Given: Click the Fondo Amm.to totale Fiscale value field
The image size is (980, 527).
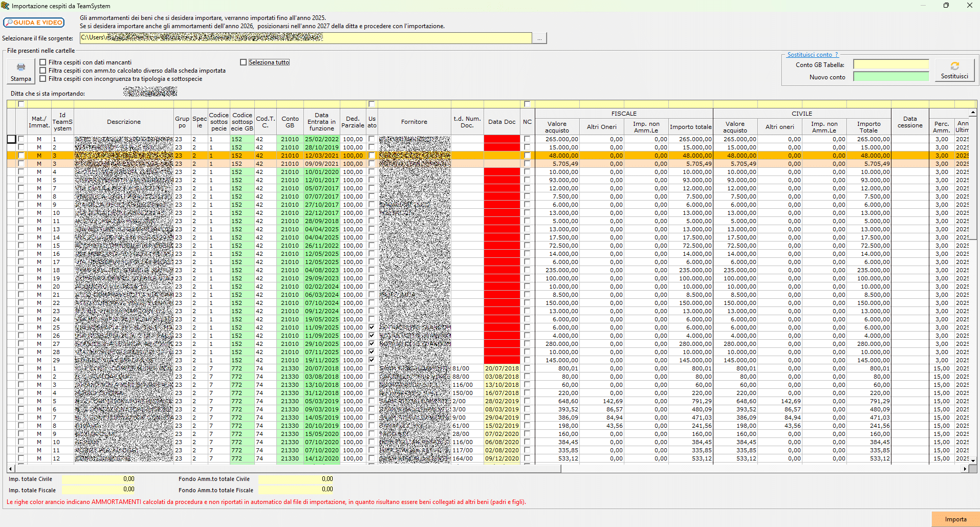Looking at the screenshot, I should click(296, 490).
